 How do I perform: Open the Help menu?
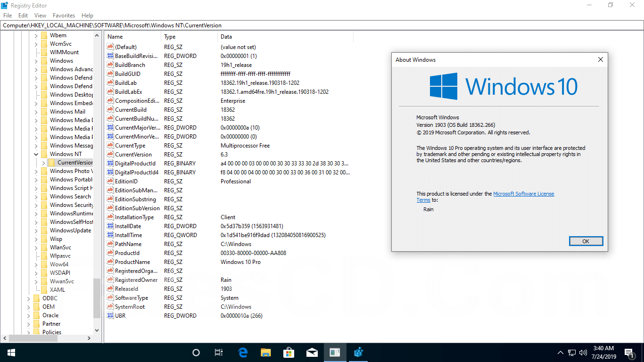87,16
